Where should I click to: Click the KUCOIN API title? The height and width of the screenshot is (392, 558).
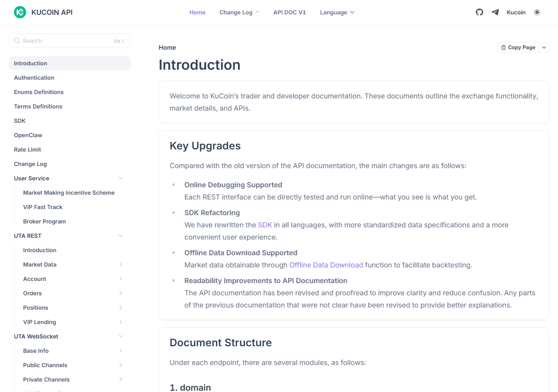coord(52,12)
